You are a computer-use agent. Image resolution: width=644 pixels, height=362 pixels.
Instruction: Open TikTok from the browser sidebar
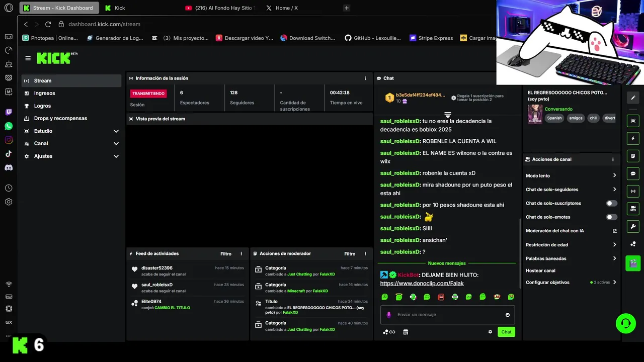click(x=9, y=154)
